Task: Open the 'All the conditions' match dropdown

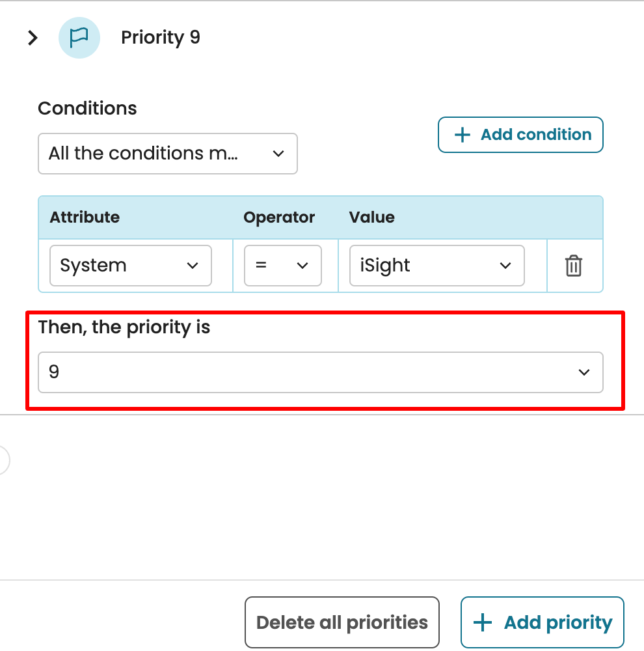Action: [x=167, y=154]
